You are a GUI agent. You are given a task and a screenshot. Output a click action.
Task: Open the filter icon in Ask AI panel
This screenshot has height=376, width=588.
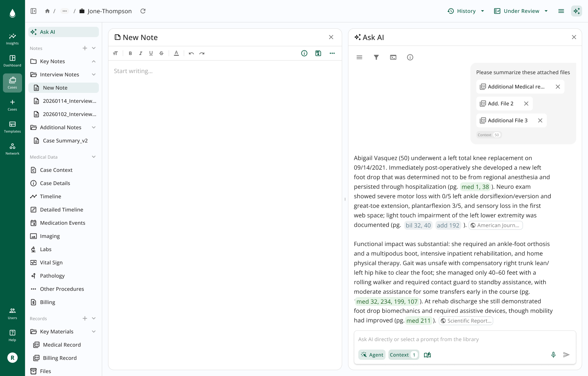pyautogui.click(x=376, y=57)
